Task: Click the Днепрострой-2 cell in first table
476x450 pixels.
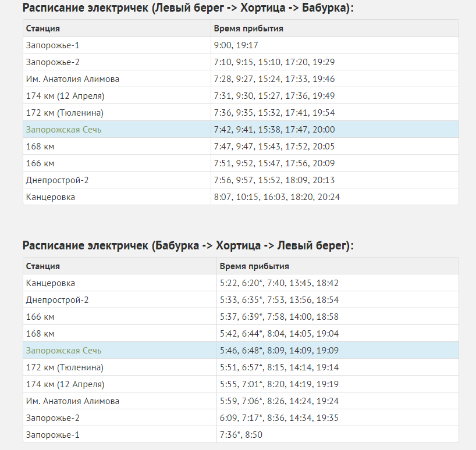Action: click(117, 180)
